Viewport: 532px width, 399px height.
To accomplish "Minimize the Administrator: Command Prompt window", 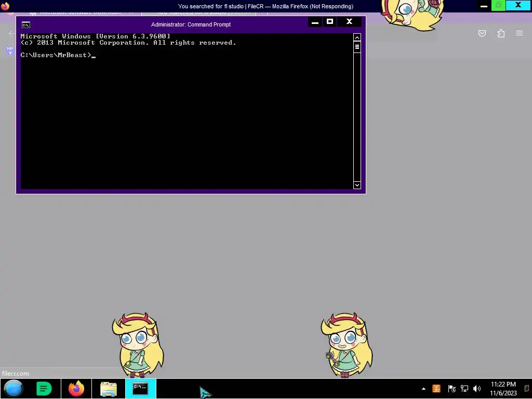I will pos(315,22).
